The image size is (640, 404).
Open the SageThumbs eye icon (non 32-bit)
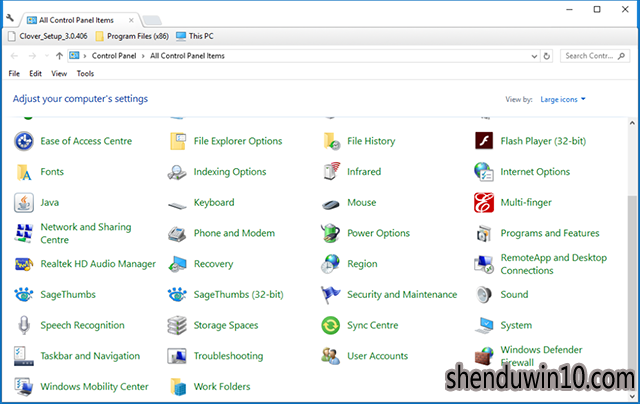pyautogui.click(x=24, y=295)
